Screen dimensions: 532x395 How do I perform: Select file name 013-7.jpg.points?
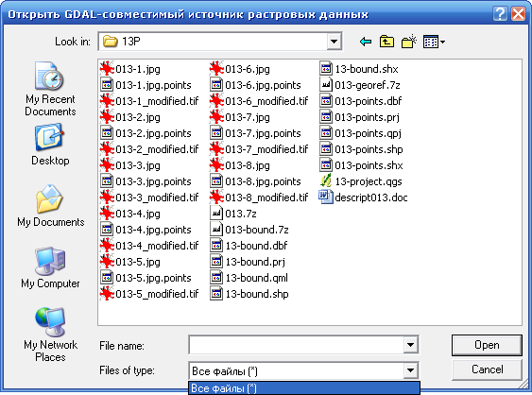click(x=263, y=133)
